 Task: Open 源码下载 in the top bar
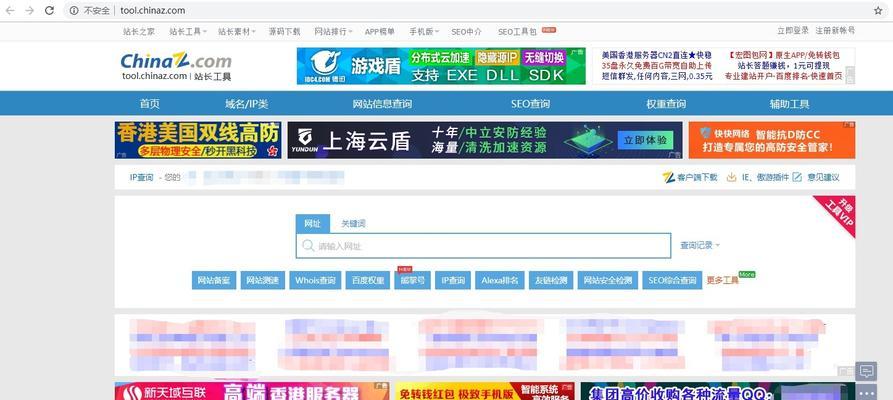point(284,32)
